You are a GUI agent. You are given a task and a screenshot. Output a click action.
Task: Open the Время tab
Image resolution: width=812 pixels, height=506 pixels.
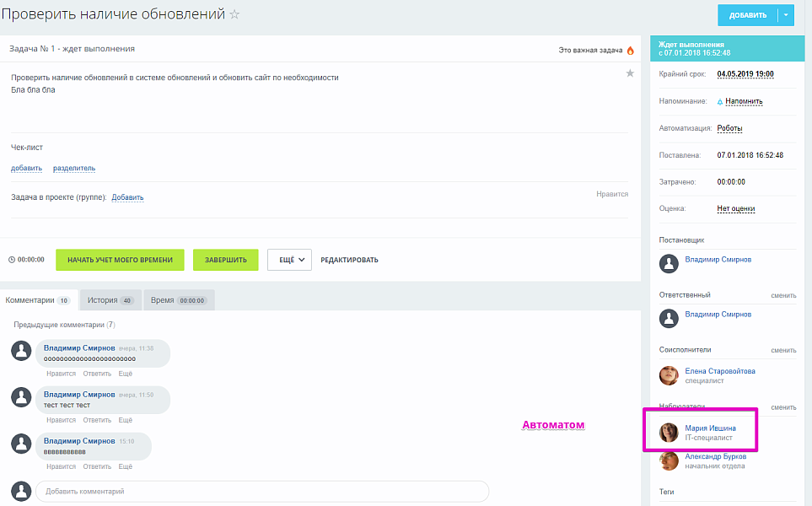pyautogui.click(x=177, y=300)
